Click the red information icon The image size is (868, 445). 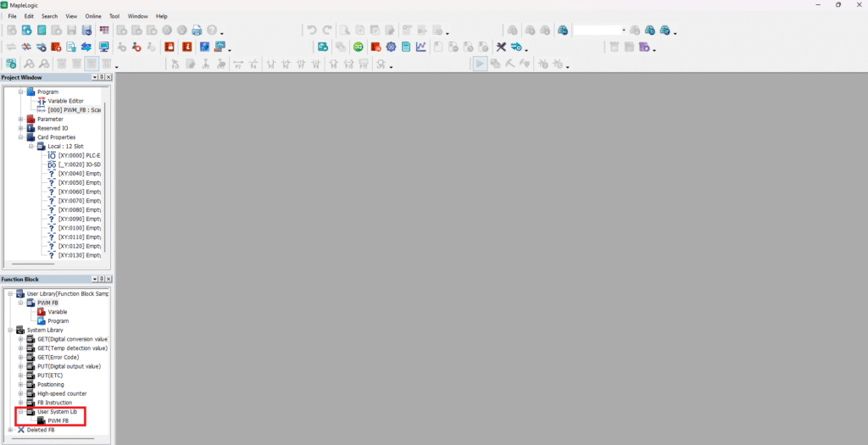[187, 47]
